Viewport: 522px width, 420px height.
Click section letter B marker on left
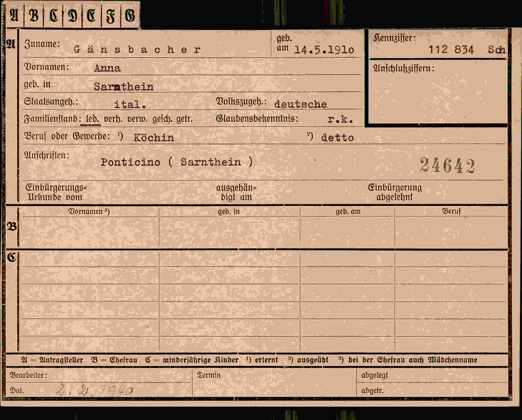(12, 227)
